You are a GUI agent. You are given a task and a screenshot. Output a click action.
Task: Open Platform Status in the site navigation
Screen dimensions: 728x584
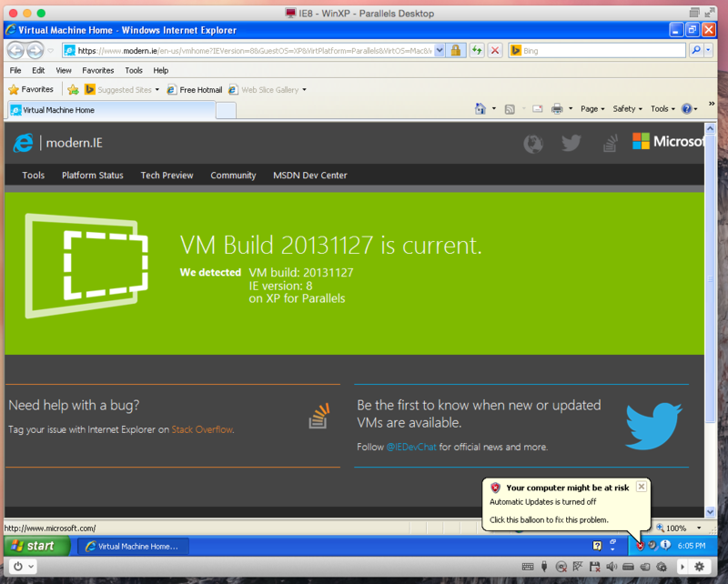click(93, 176)
